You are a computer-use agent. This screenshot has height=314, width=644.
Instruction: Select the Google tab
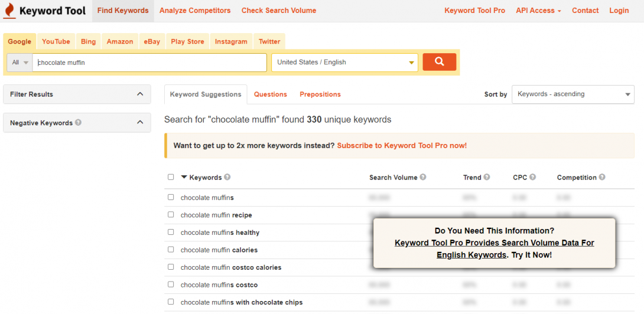[19, 41]
